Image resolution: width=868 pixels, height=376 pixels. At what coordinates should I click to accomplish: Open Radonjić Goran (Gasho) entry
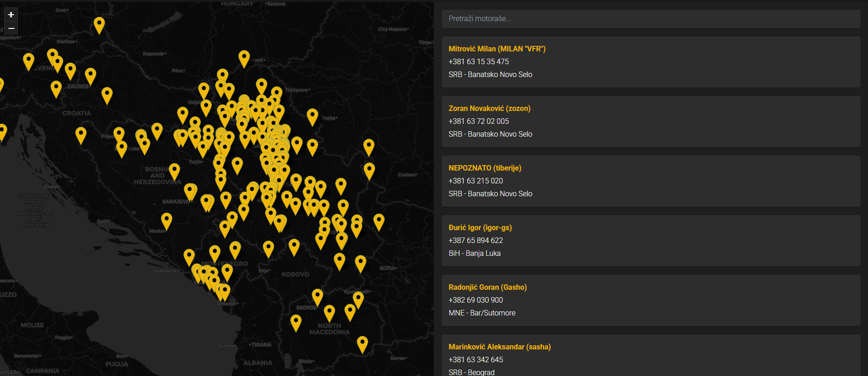pos(487,287)
